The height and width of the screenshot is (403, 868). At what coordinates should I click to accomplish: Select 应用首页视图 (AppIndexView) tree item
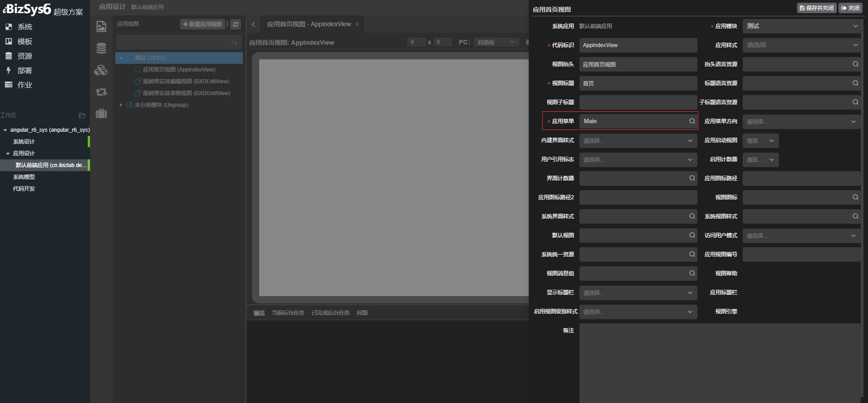tap(179, 70)
